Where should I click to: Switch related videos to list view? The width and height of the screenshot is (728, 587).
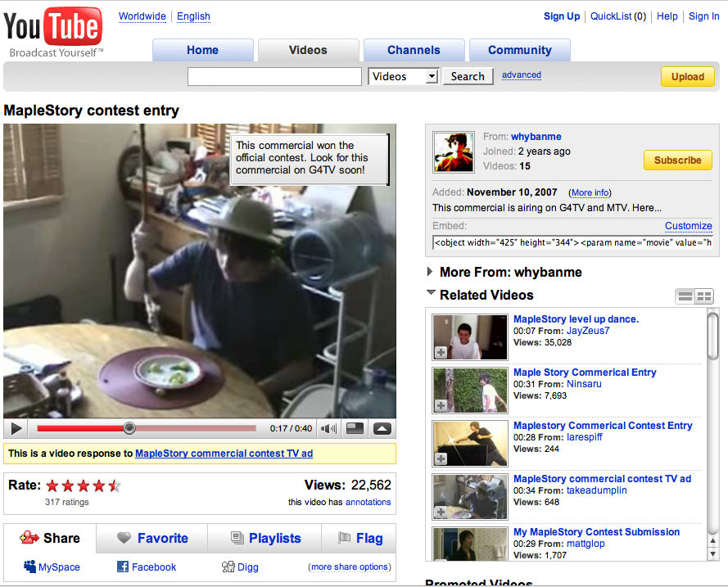click(x=685, y=296)
